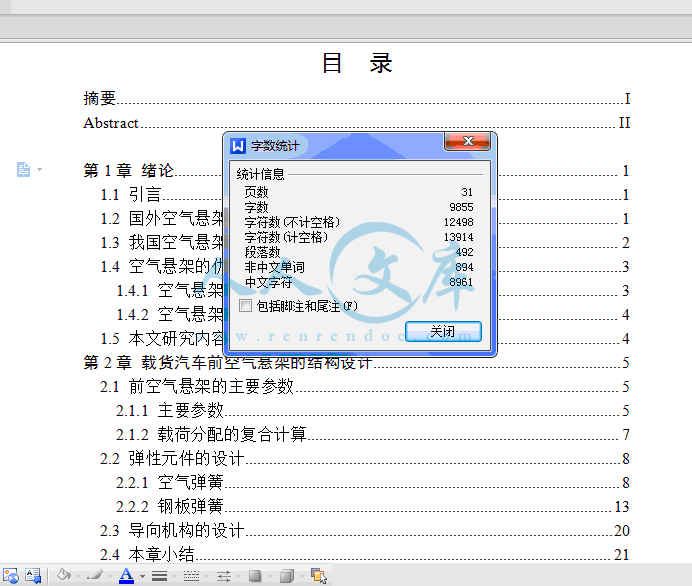This screenshot has height=586, width=692.
Task: Click the shadow style icon
Action: click(x=255, y=576)
